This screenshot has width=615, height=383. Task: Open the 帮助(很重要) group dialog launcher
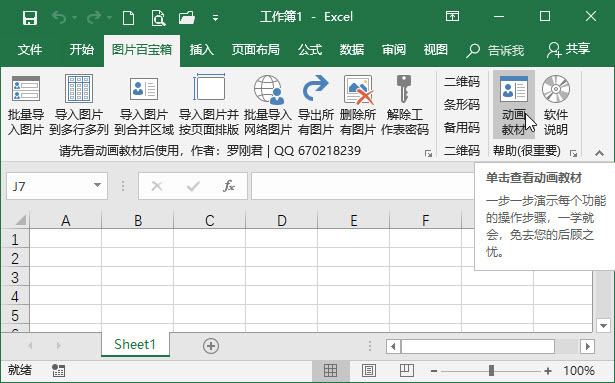[x=573, y=153]
